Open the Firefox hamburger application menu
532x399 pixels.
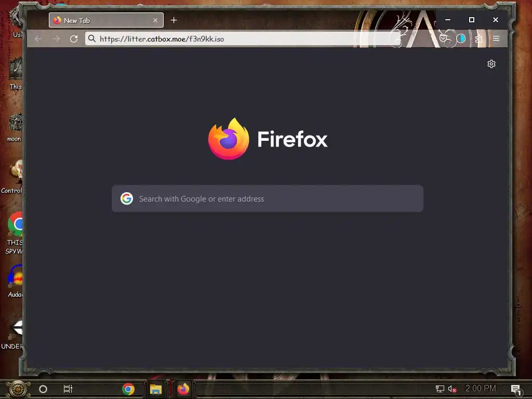pyautogui.click(x=496, y=38)
